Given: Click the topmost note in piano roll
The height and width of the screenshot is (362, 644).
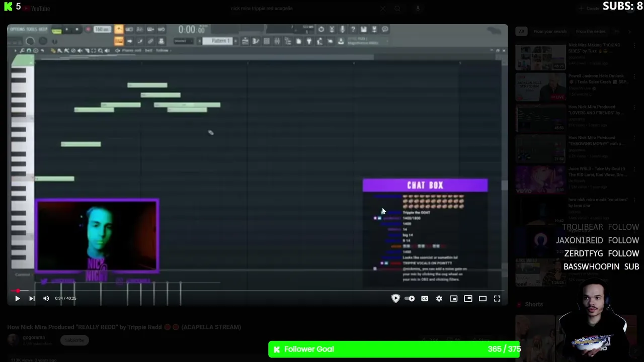Looking at the screenshot, I should pos(147,85).
